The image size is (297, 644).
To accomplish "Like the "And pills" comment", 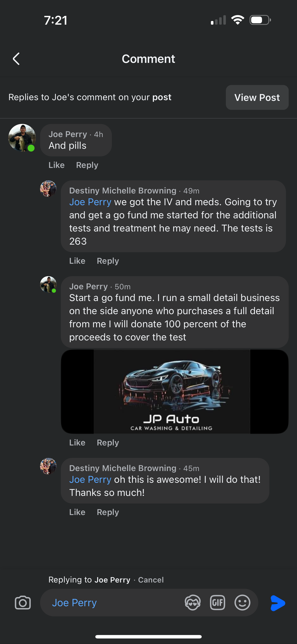I will point(56,165).
